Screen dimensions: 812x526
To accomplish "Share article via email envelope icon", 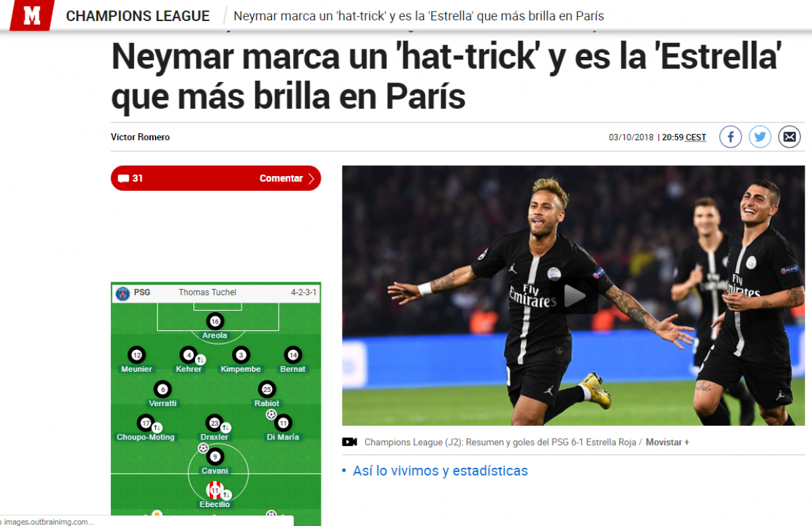I will coord(789,137).
